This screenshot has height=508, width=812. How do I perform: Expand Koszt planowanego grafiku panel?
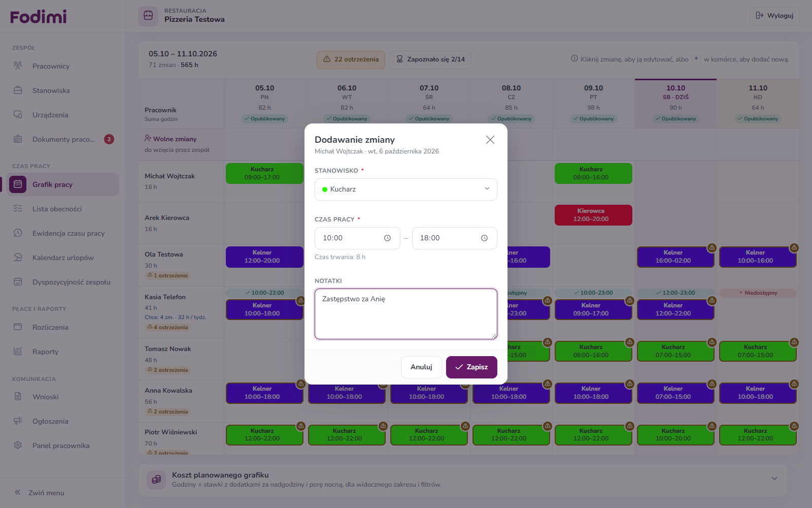coord(774,479)
